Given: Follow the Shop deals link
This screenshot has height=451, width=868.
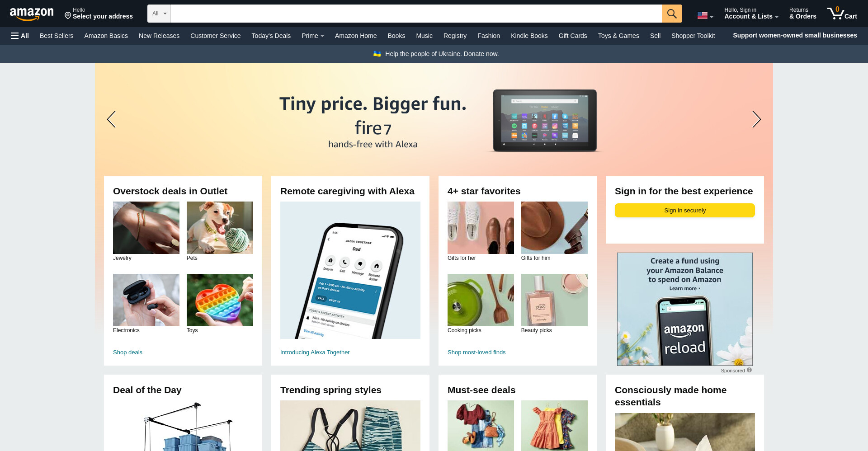Looking at the screenshot, I should tap(127, 352).
